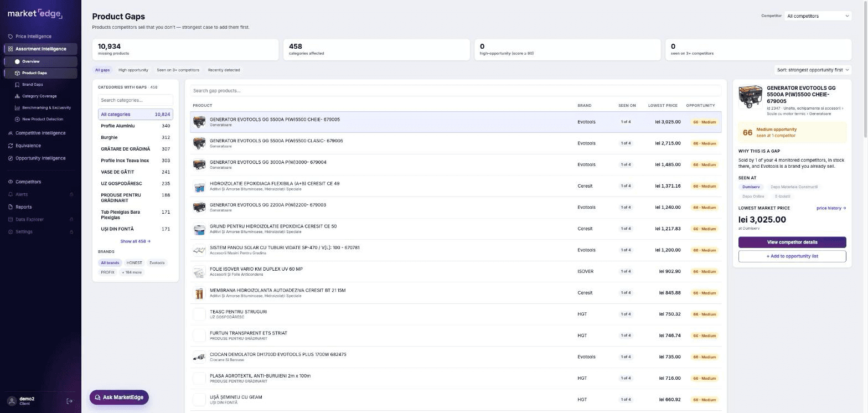
Task: Click the Search gap products field
Action: pos(456,91)
